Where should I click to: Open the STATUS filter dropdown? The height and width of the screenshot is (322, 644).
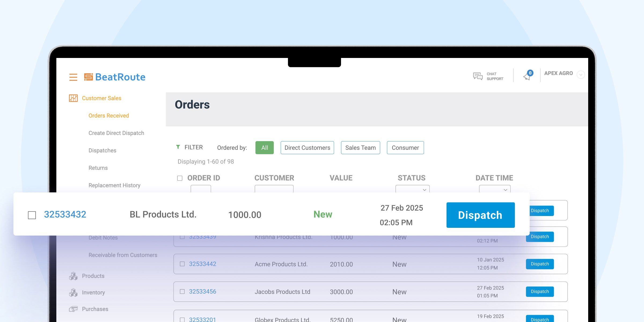click(412, 189)
